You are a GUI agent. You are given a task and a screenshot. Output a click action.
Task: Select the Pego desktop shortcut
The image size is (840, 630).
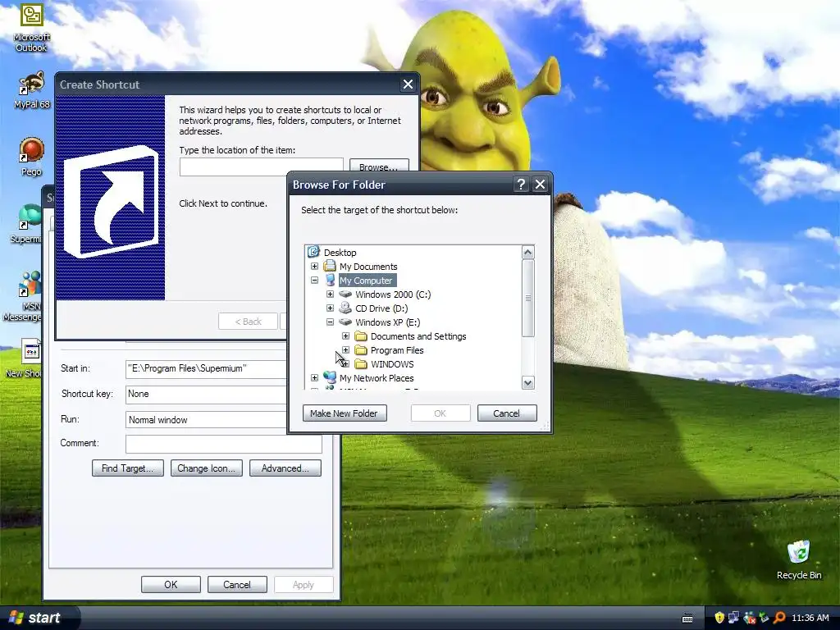click(x=31, y=157)
